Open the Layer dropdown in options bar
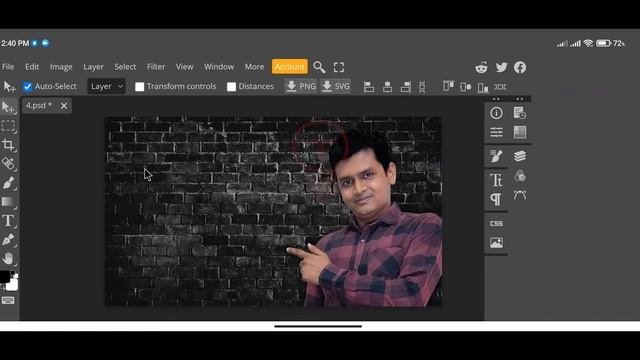Image resolution: width=640 pixels, height=360 pixels. tap(106, 87)
